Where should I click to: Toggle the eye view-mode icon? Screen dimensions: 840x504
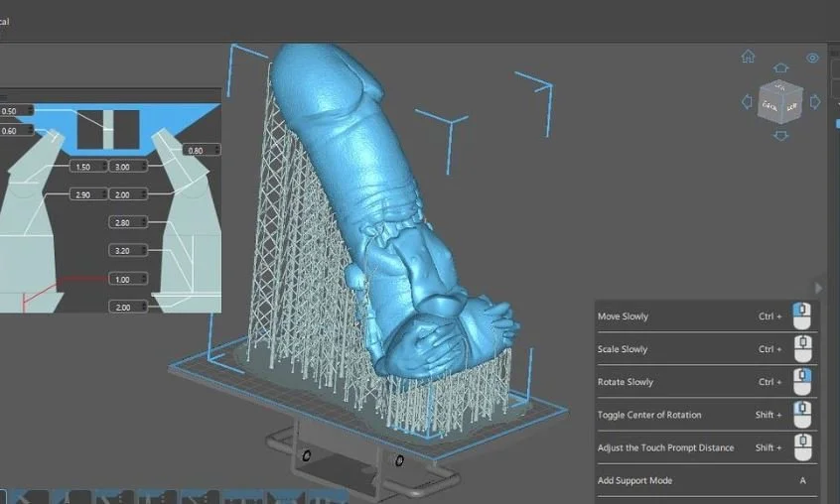tap(812, 58)
